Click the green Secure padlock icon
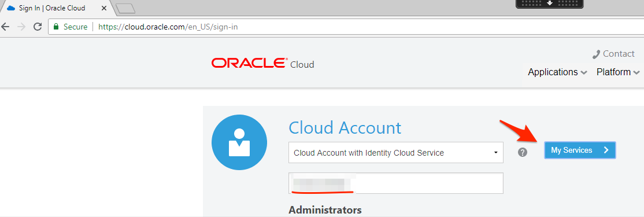The image size is (644, 217). tap(56, 27)
